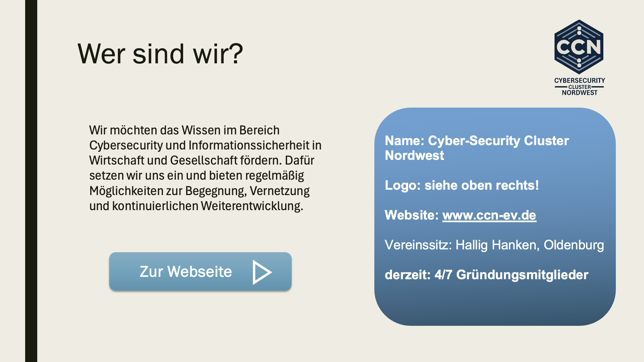The height and width of the screenshot is (362, 644).
Task: Click the "Website:" label before the link
Action: (412, 215)
